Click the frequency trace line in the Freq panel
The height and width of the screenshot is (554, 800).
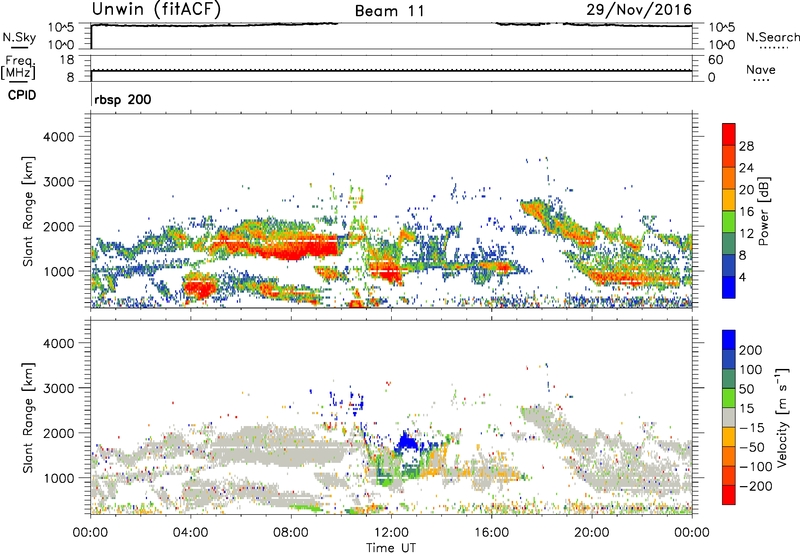[391, 70]
